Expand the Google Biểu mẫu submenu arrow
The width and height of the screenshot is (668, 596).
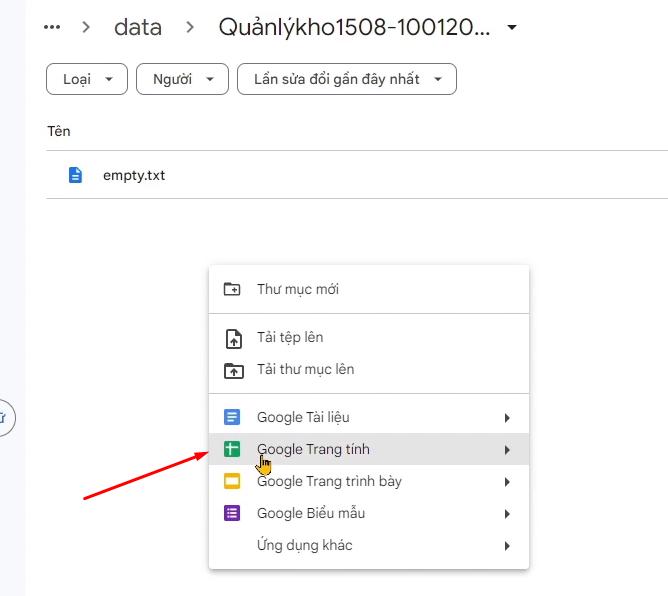507,514
